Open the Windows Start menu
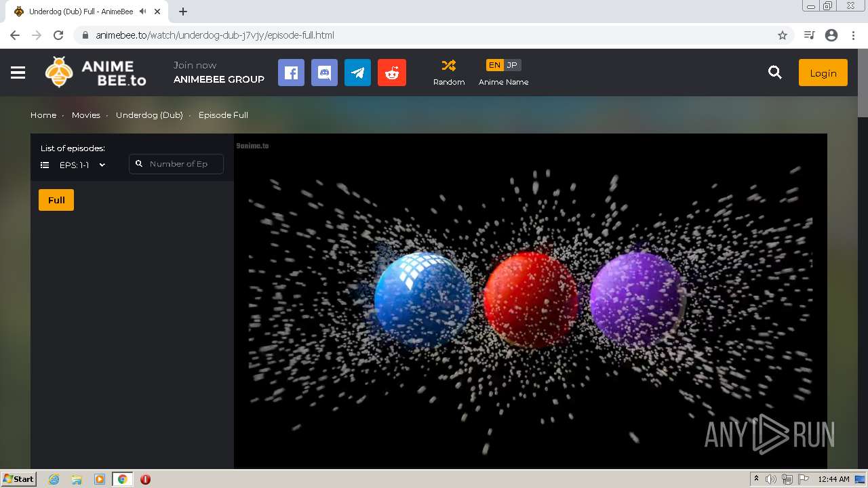The image size is (868, 488). [18, 479]
